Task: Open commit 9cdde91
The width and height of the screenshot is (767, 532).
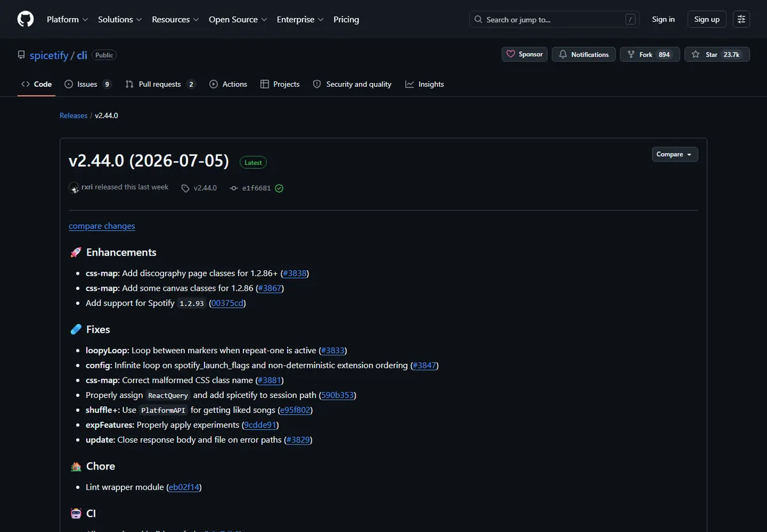Action: pos(260,425)
